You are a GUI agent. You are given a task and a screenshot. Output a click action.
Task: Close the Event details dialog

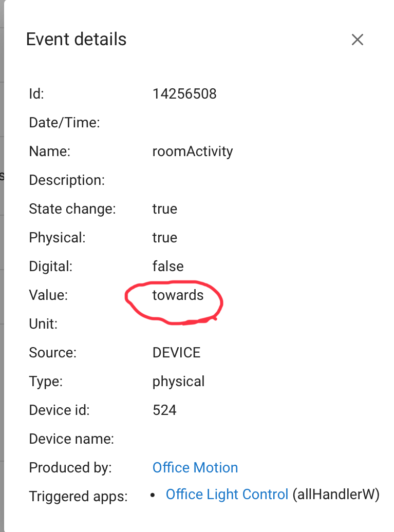coord(357,40)
